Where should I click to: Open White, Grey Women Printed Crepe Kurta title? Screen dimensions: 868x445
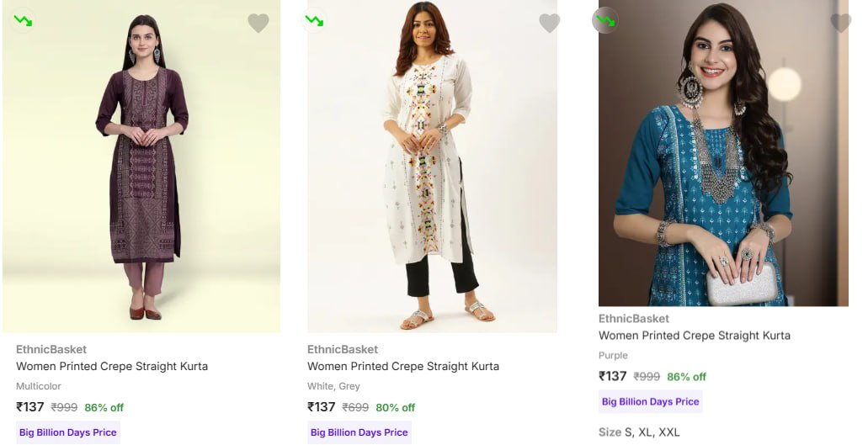(403, 367)
